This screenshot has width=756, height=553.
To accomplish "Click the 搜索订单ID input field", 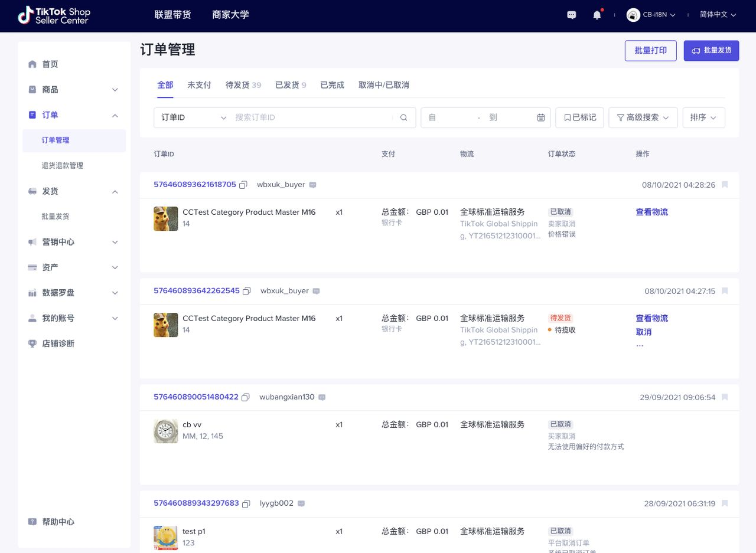I will point(312,117).
